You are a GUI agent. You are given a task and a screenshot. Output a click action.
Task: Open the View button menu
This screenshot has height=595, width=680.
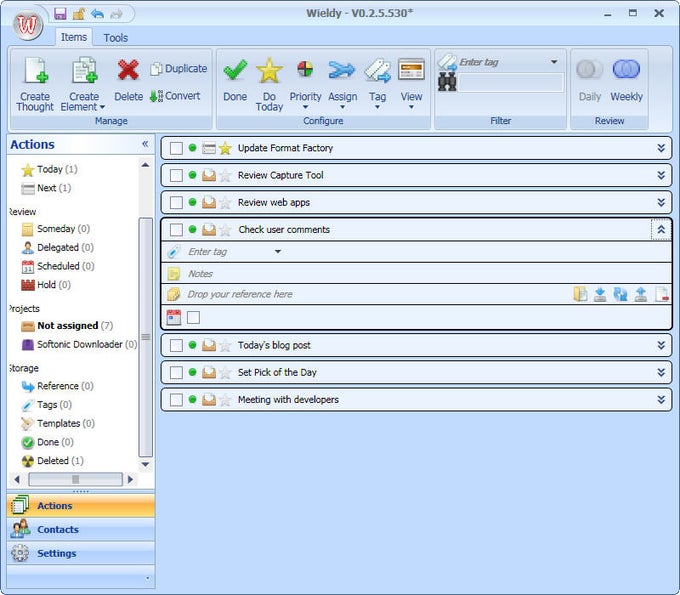(411, 84)
